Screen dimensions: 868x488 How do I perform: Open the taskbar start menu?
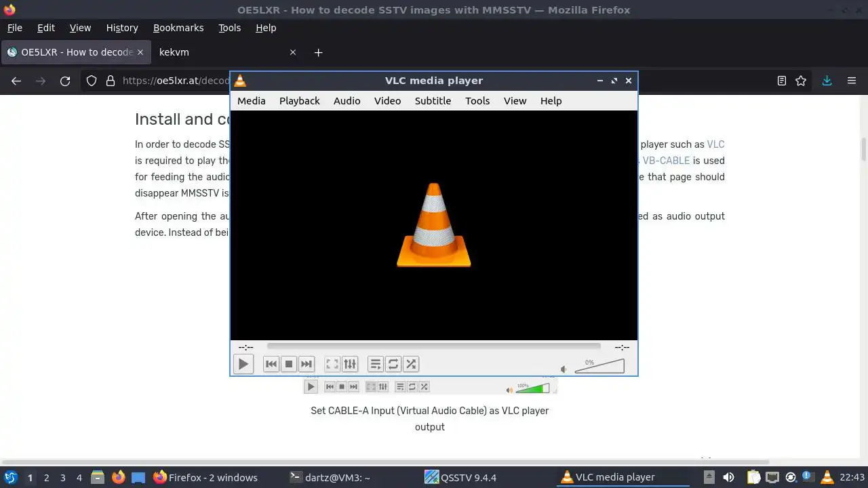tap(10, 477)
